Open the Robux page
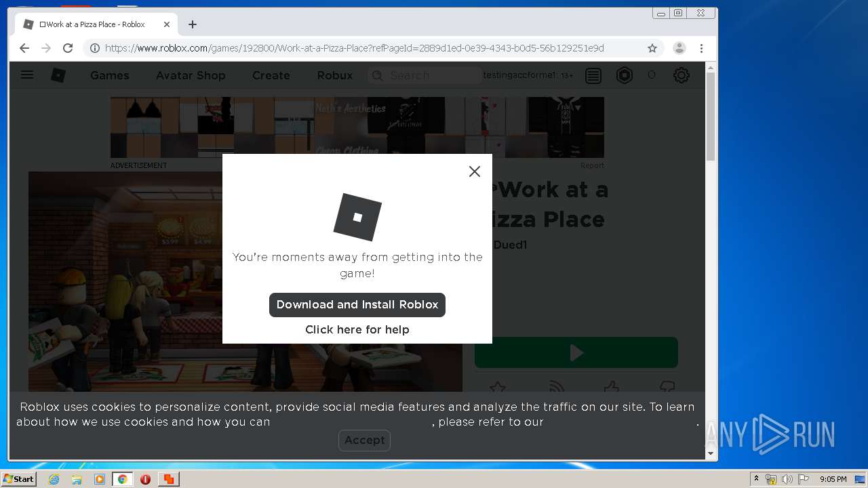 point(335,75)
